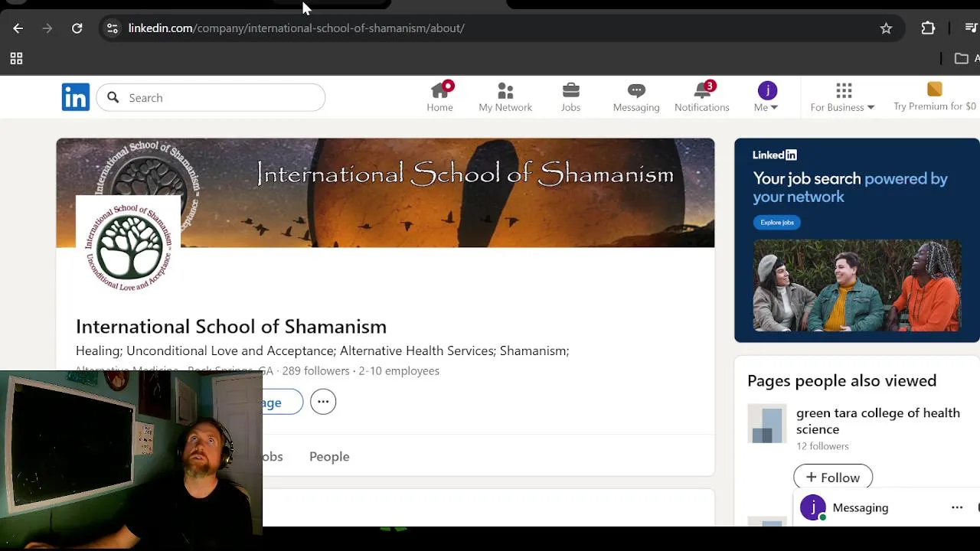
Task: Open My Network
Action: click(505, 97)
